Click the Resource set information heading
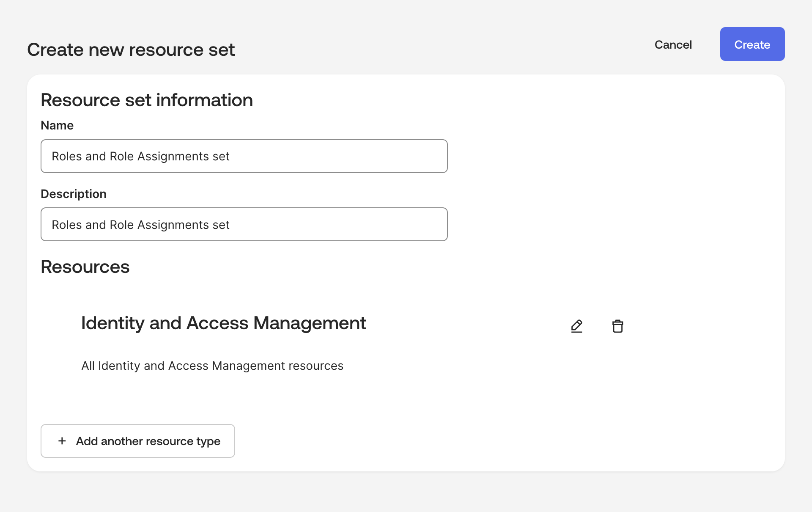This screenshot has width=812, height=512. (146, 100)
